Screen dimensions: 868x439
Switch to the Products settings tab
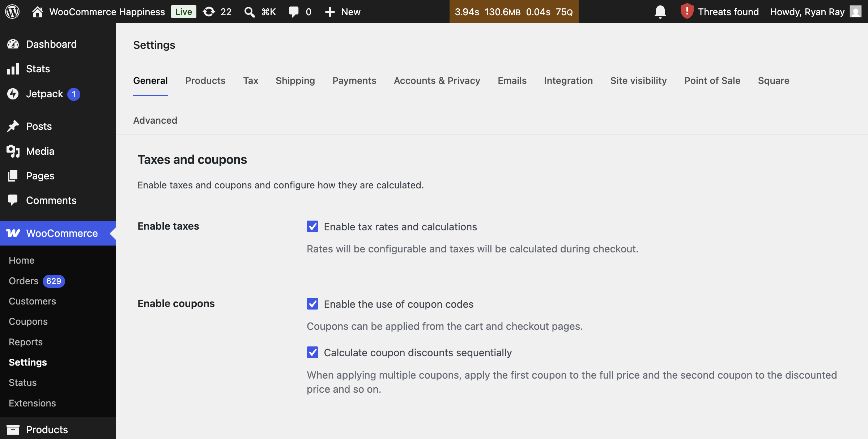point(205,81)
